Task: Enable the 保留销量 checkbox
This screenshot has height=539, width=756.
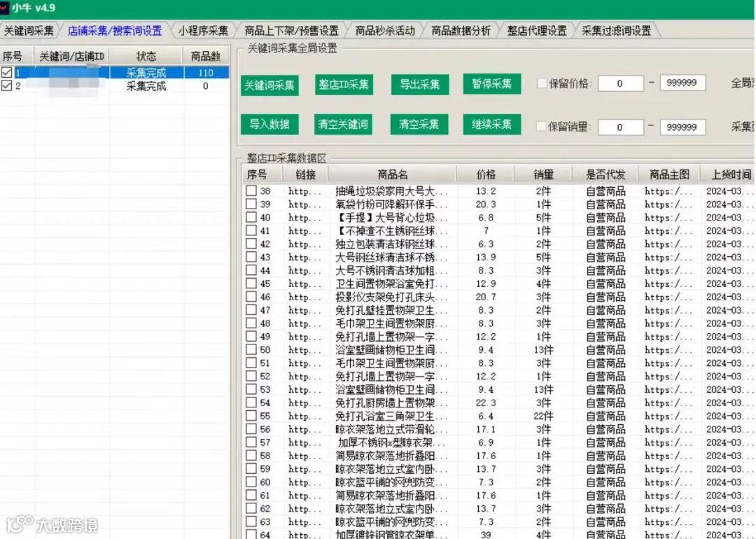Action: coord(541,126)
